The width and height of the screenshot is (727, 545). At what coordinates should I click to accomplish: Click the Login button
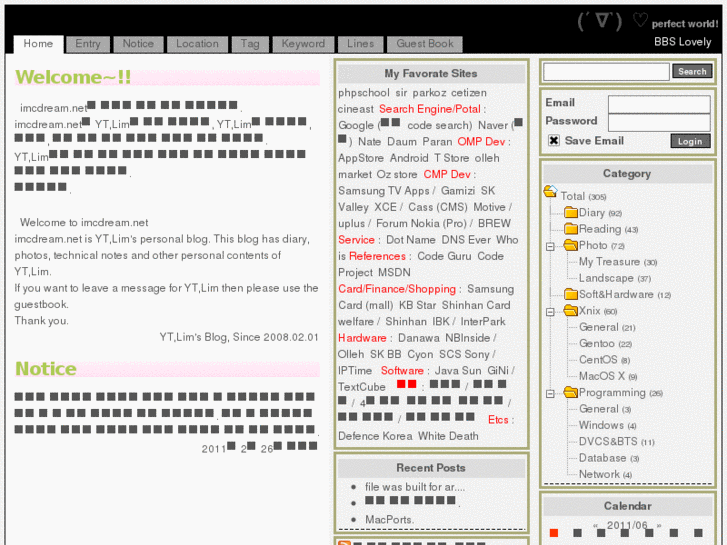690,141
